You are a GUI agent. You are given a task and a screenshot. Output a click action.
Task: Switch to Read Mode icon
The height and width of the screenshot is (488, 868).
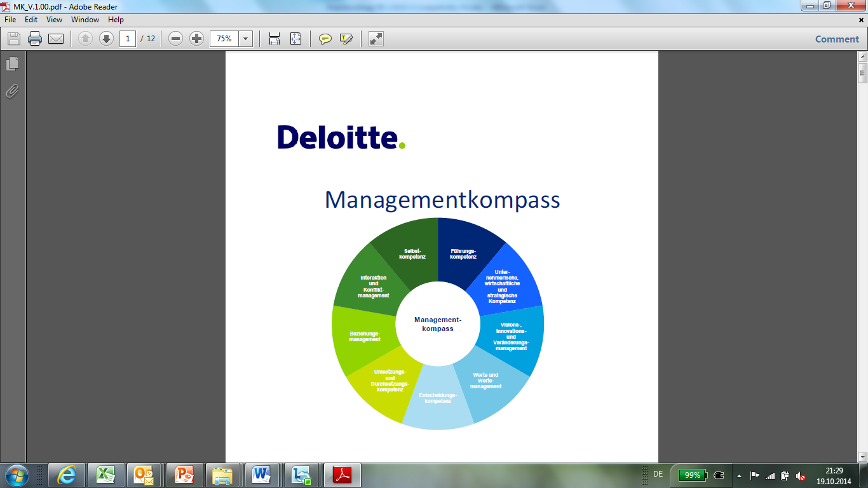pos(376,39)
